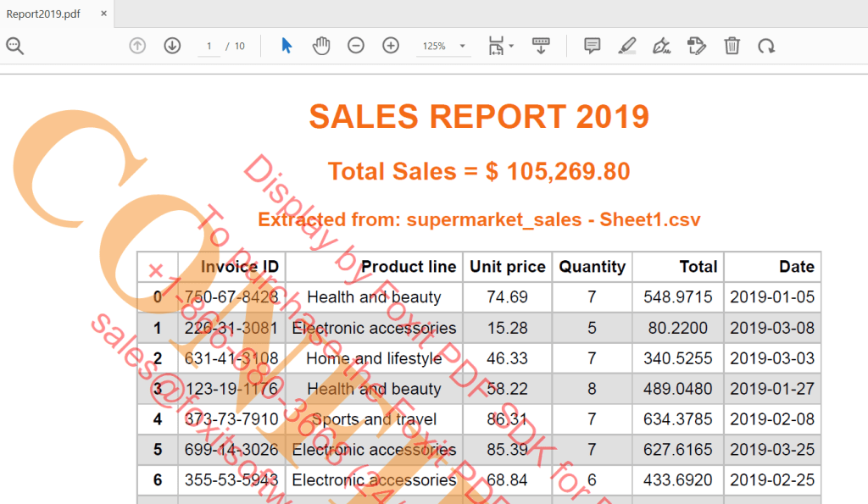This screenshot has height=504, width=868.
Task: Close the Report2019.pdf tab
Action: click(x=103, y=14)
